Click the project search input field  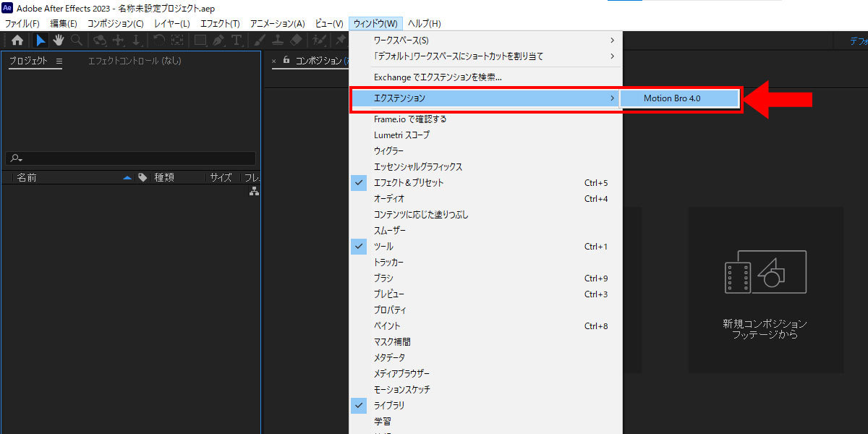pyautogui.click(x=131, y=158)
